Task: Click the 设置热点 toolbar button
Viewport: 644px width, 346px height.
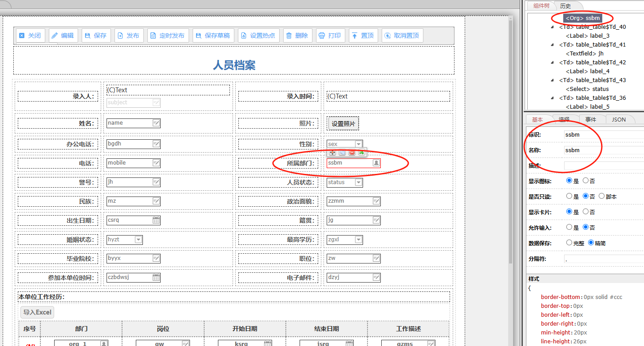Action: (259, 35)
